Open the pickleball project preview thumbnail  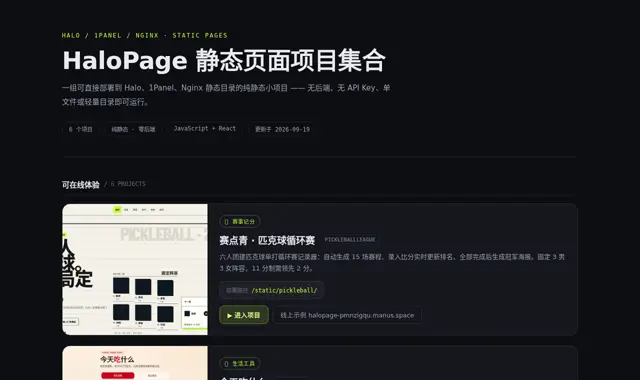[x=135, y=269]
